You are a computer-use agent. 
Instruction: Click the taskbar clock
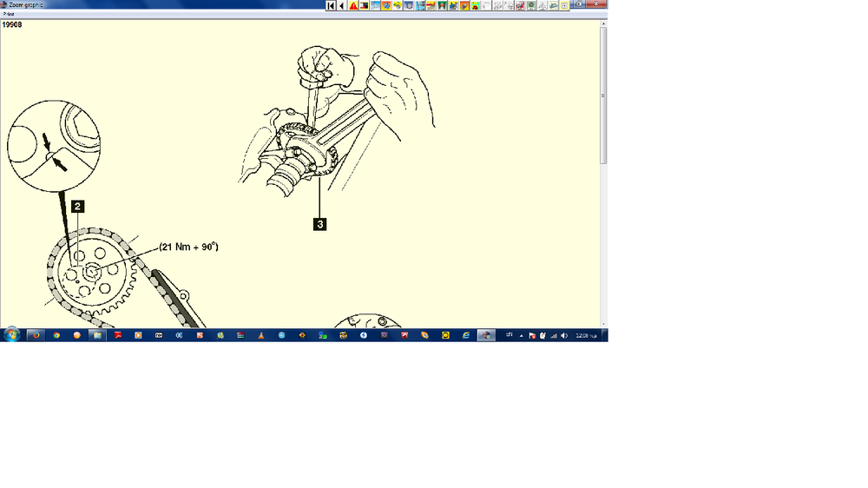(586, 336)
